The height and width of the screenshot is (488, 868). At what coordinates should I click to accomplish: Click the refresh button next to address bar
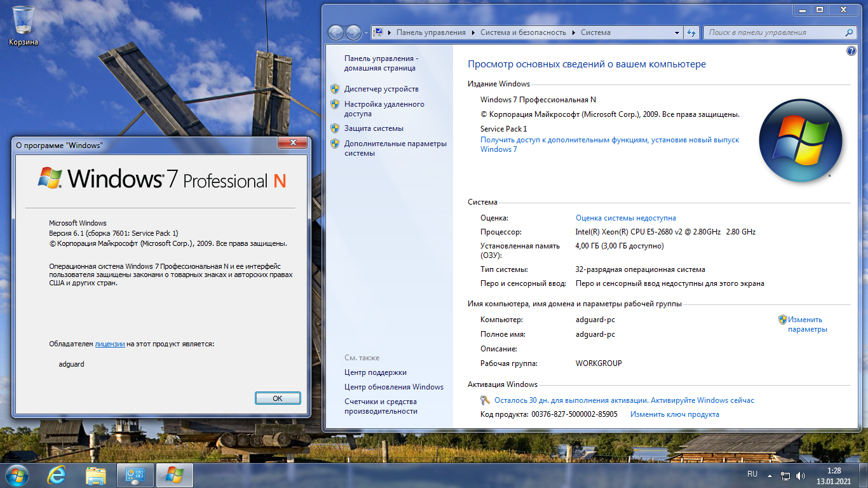coord(692,32)
